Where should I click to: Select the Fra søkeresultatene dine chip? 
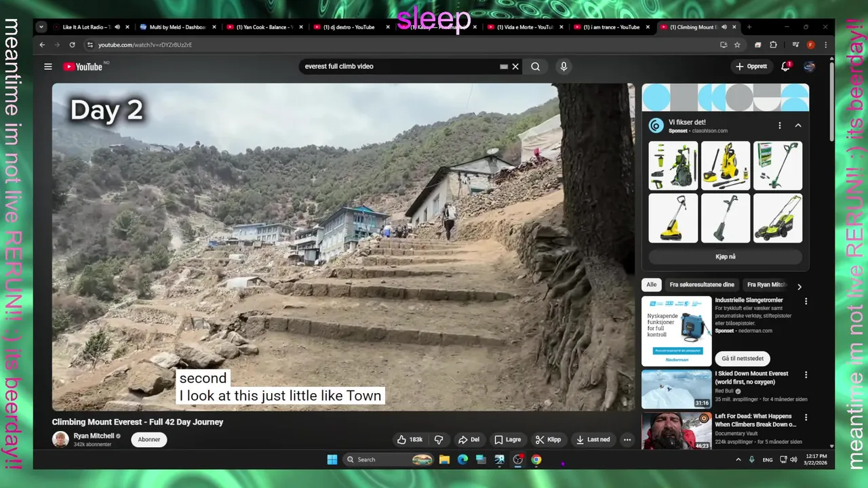point(702,285)
